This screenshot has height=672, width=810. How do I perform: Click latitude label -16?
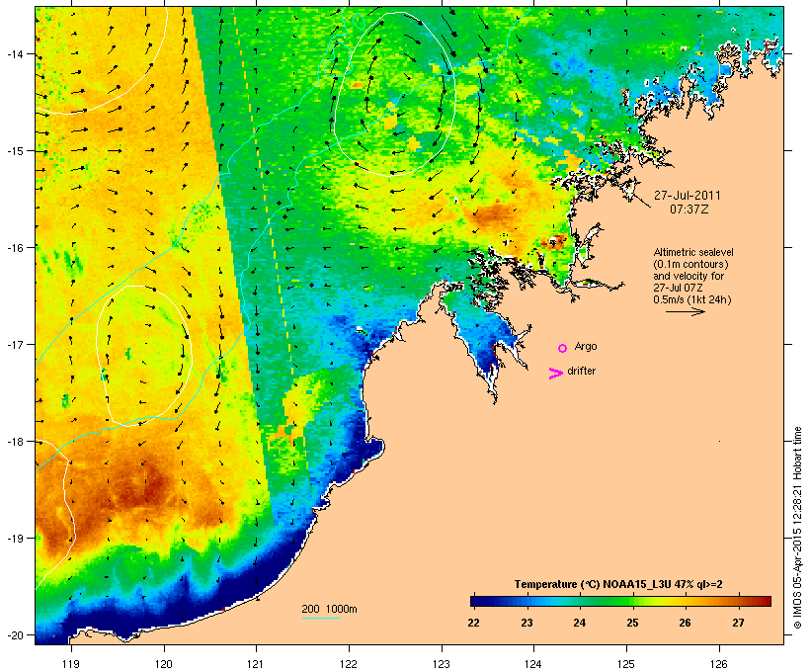(x=14, y=248)
